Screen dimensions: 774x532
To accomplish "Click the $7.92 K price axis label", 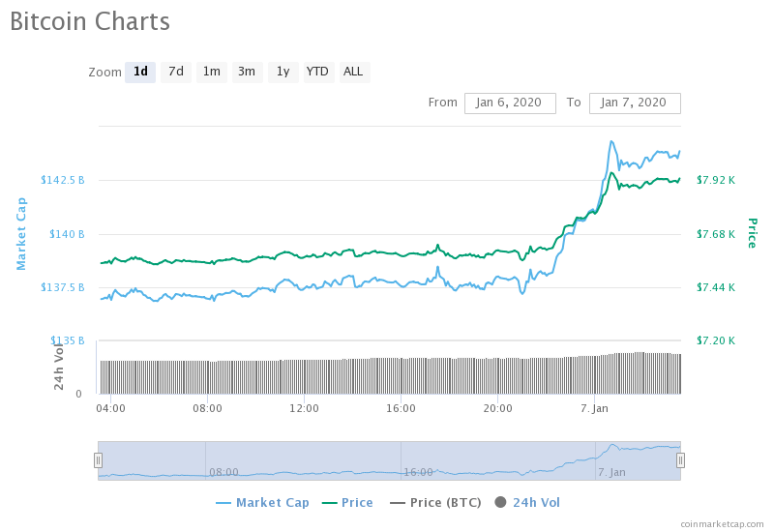I will pyautogui.click(x=716, y=180).
